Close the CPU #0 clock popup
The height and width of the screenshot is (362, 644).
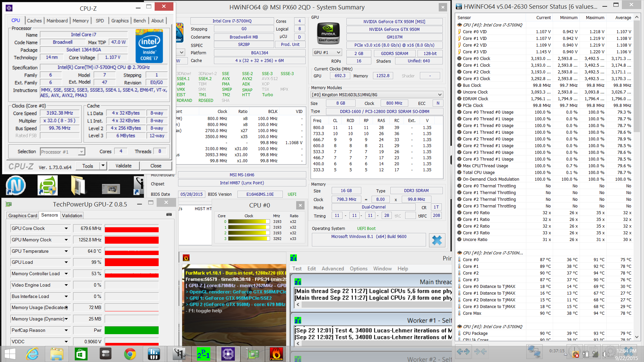pos(300,205)
